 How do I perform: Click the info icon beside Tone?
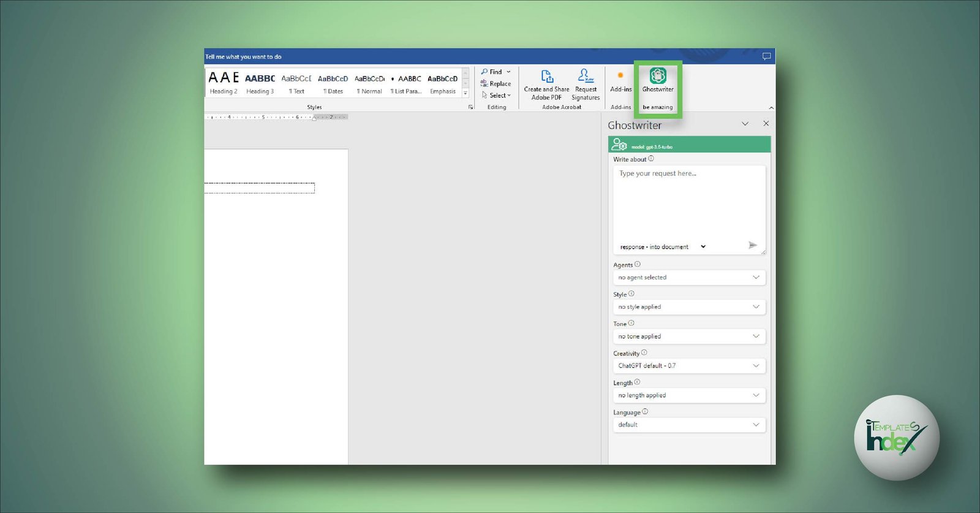tap(631, 323)
